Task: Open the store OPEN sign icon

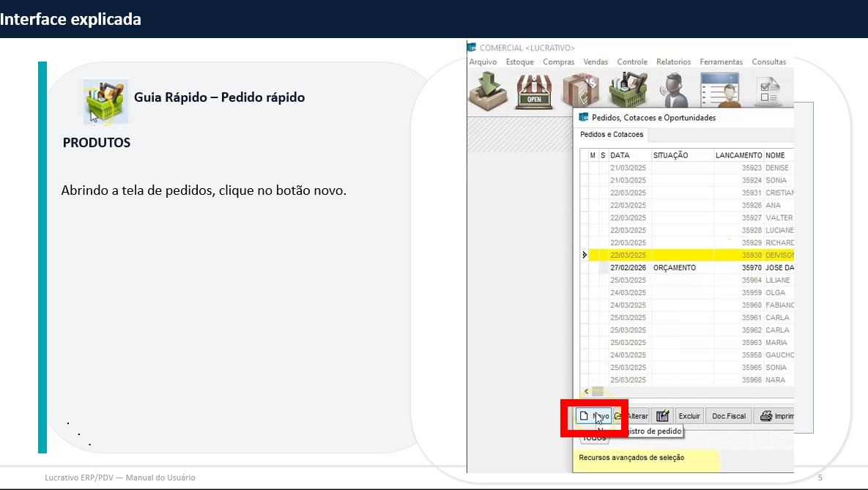Action: 534,91
